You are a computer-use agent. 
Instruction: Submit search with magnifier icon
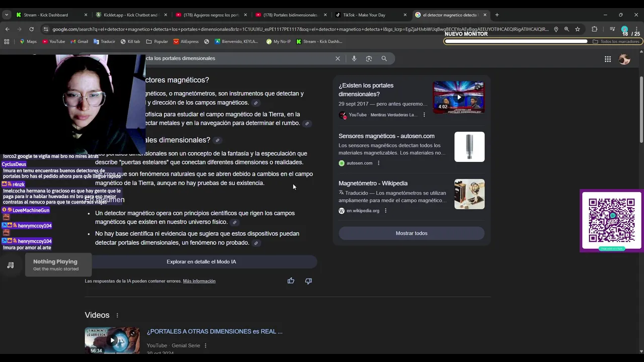[x=384, y=58]
